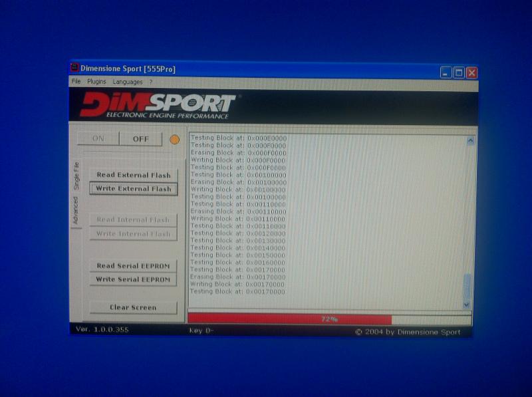Switch to the Single File tab
The height and width of the screenshot is (397, 532).
point(76,176)
